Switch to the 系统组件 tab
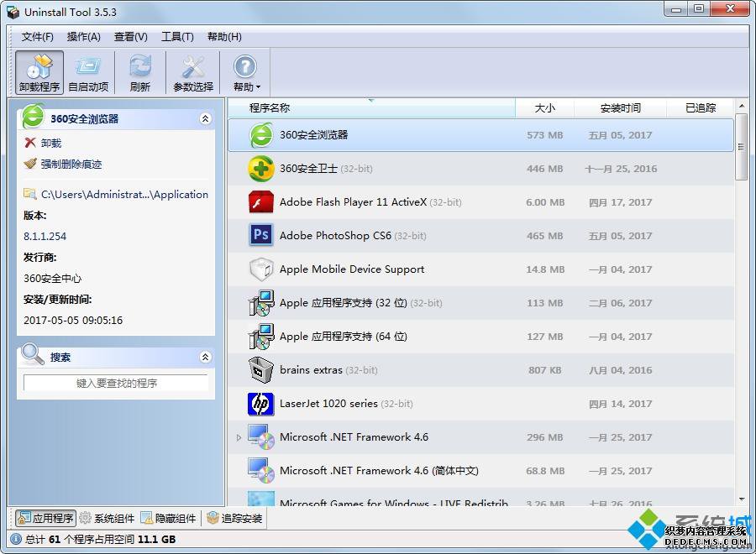Viewport: 756px width, 554px height. point(107,519)
